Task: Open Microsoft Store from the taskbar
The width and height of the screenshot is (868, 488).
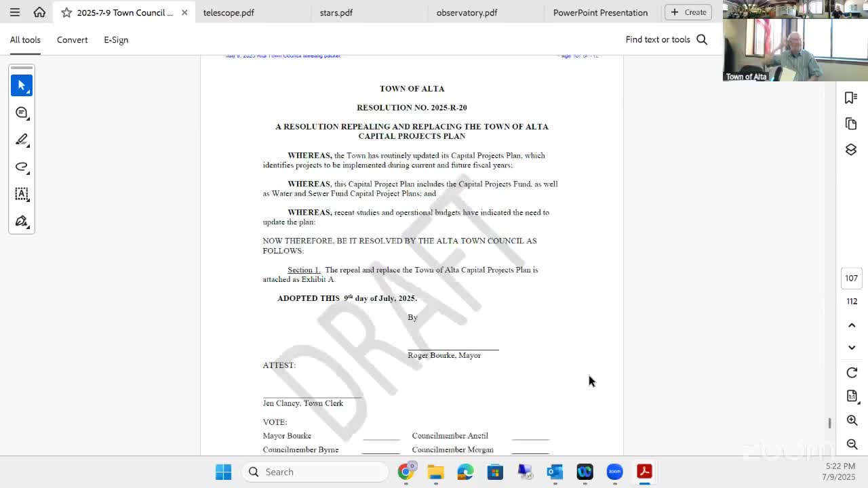Action: tap(495, 472)
